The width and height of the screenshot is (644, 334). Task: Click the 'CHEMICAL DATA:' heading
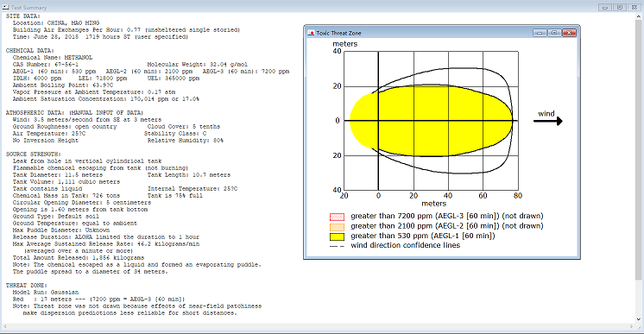coord(30,51)
